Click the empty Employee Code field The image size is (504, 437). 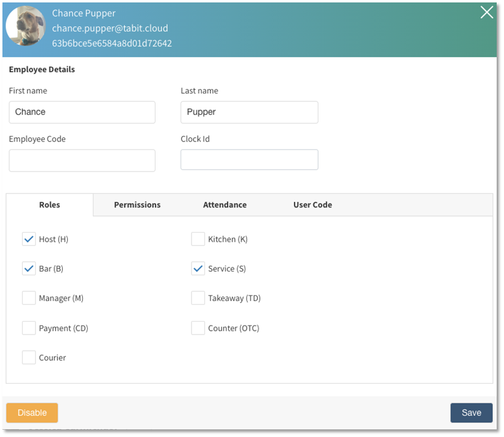(x=82, y=161)
